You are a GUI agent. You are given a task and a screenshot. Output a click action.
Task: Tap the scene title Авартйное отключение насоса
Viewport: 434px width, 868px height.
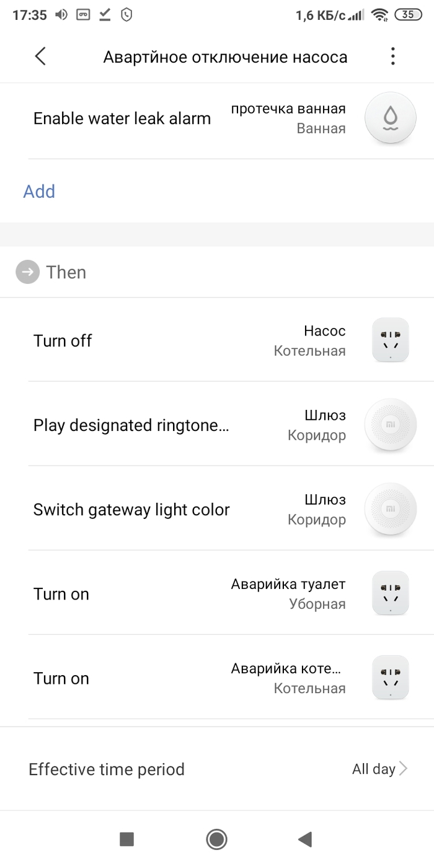tap(225, 57)
